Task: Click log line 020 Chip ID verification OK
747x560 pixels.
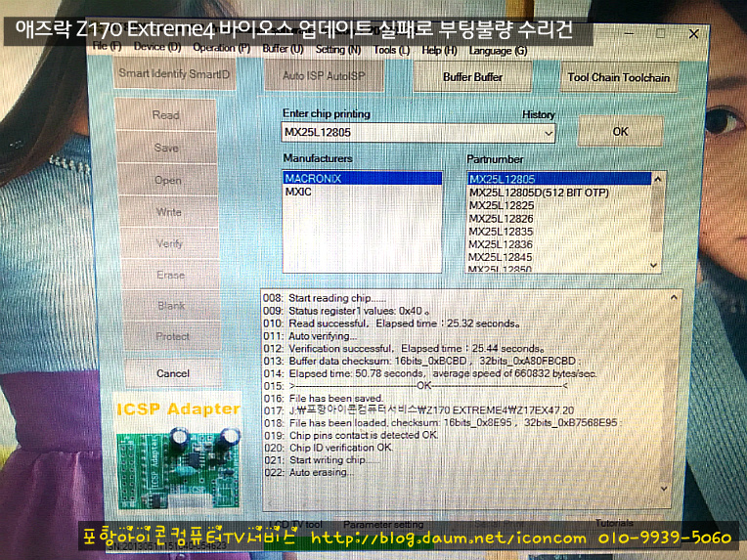Action: 329,448
